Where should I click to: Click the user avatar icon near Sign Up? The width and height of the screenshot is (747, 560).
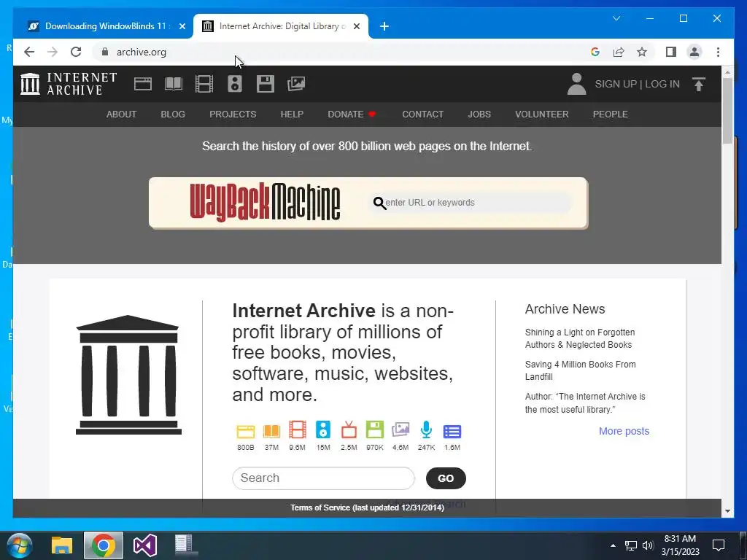point(576,84)
